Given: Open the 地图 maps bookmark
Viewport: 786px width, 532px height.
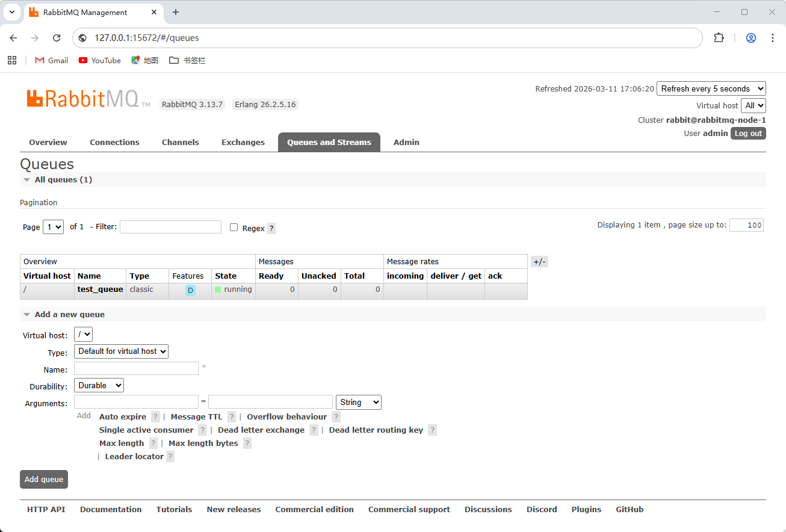Looking at the screenshot, I should (145, 60).
